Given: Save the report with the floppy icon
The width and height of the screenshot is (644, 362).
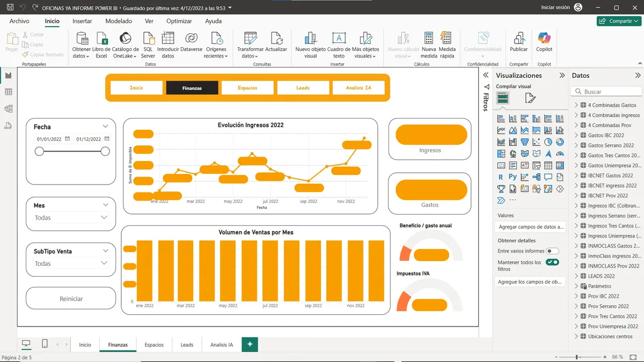Looking at the screenshot, I should (10, 8).
